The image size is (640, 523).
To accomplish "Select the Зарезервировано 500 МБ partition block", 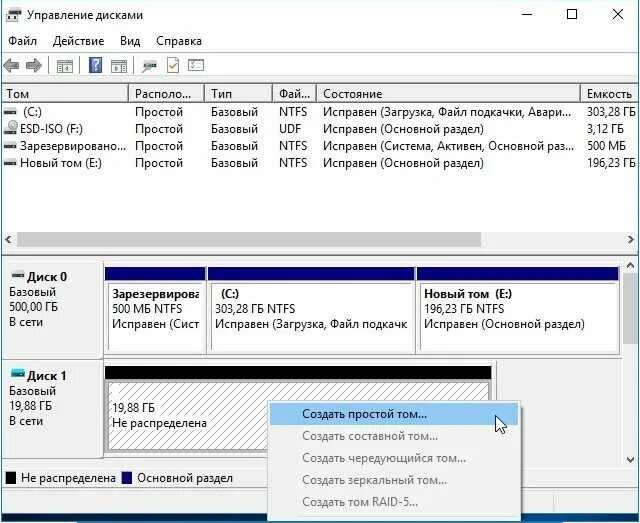I will (155, 310).
